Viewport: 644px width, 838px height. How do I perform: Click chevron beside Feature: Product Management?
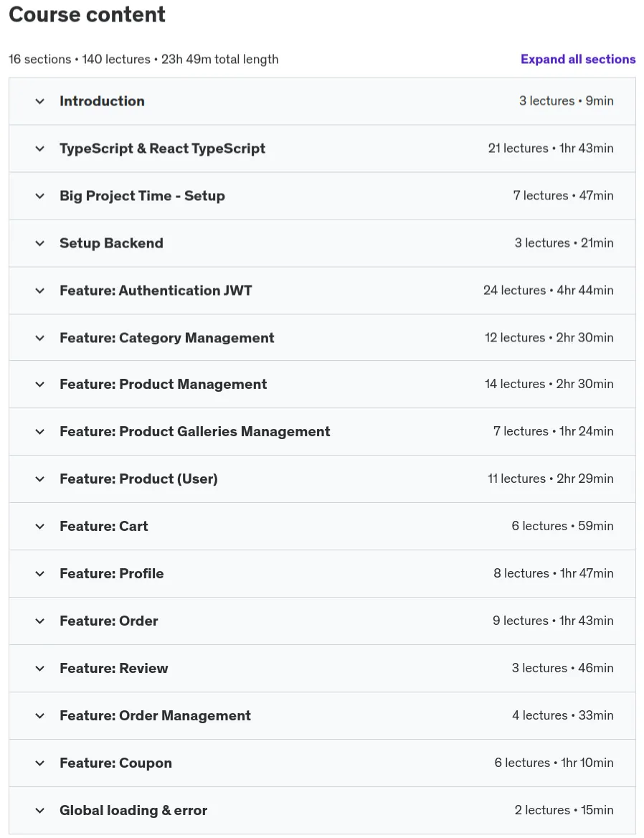coord(40,385)
